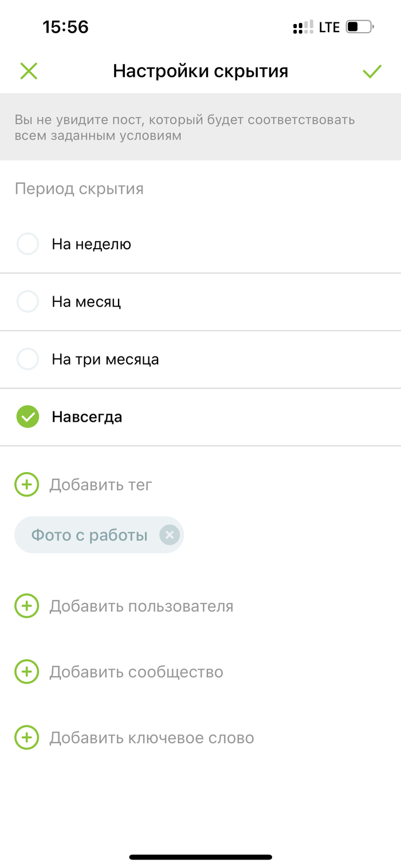401x868 pixels.
Task: Tap the plus icon beside "Добавить ключевое слово"
Action: [26, 737]
